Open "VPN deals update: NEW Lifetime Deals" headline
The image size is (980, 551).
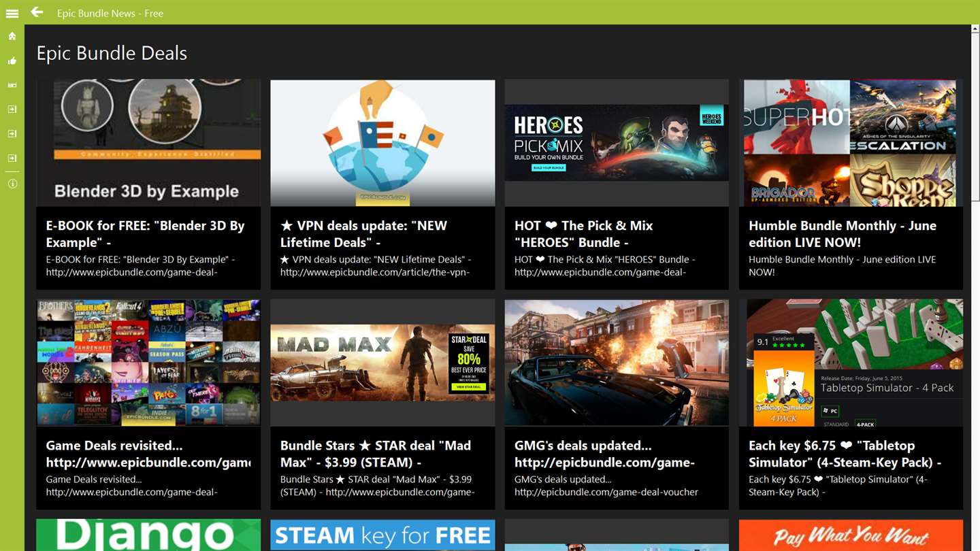tap(365, 234)
